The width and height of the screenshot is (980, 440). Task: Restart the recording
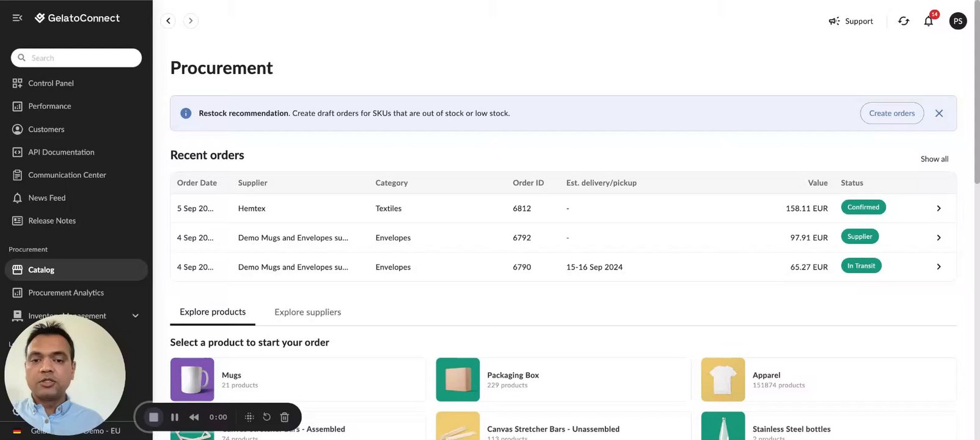tap(266, 417)
